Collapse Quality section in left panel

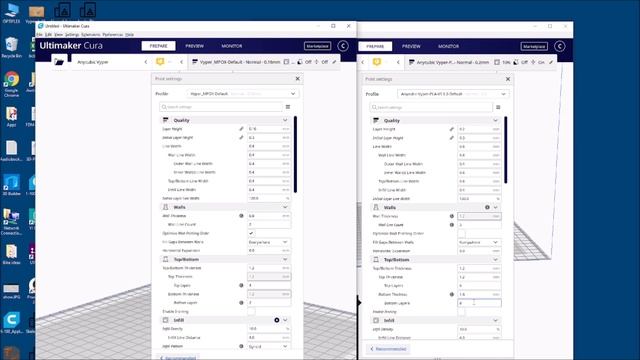pos(285,120)
